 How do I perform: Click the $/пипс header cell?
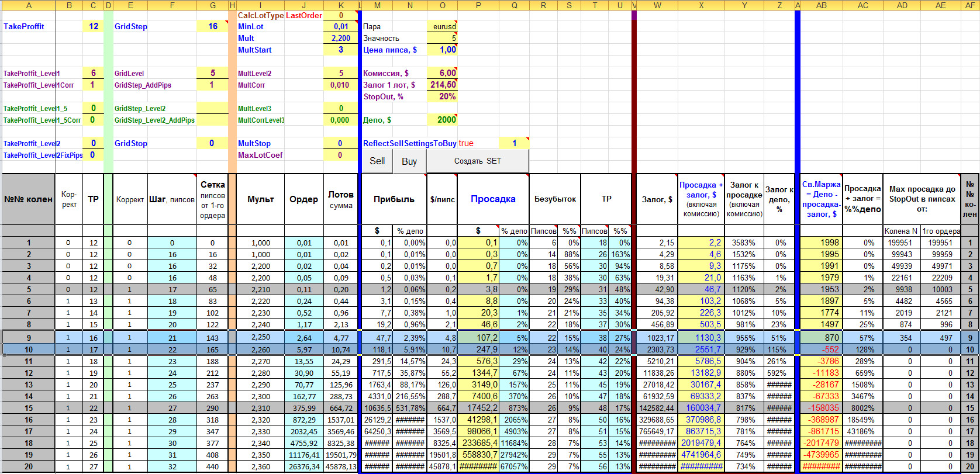click(x=442, y=199)
